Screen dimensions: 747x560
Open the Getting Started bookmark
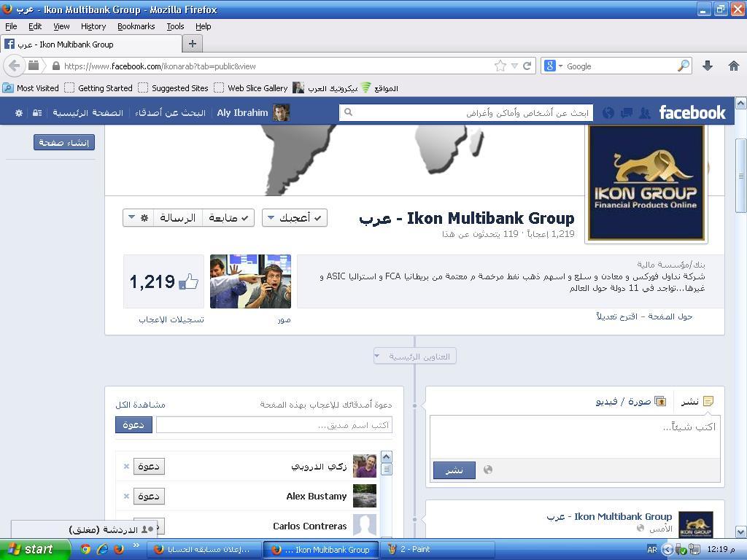pyautogui.click(x=98, y=87)
